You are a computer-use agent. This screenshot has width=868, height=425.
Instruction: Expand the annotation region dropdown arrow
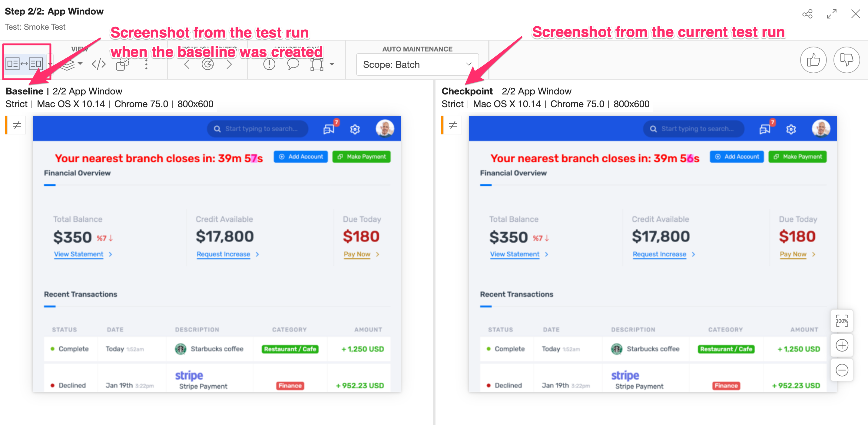point(332,64)
